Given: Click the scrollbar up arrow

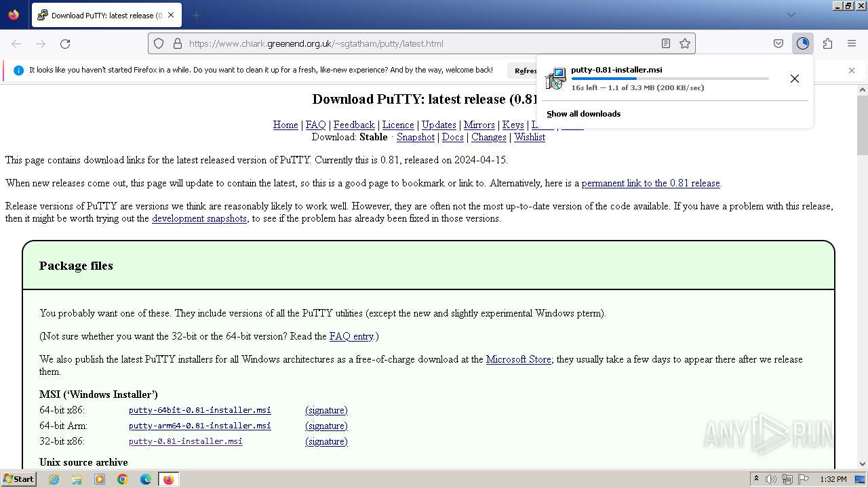Looking at the screenshot, I should click(x=862, y=89).
